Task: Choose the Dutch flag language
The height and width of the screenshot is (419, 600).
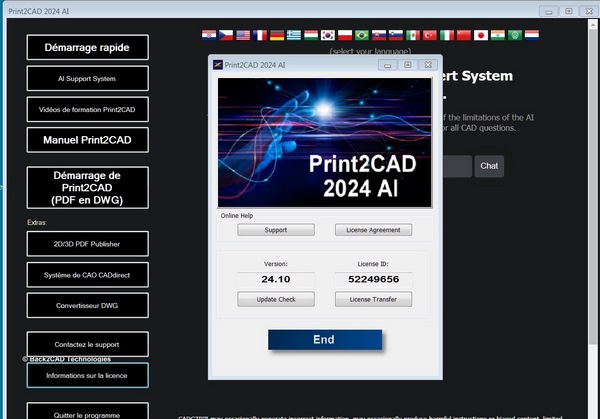Action: point(532,35)
